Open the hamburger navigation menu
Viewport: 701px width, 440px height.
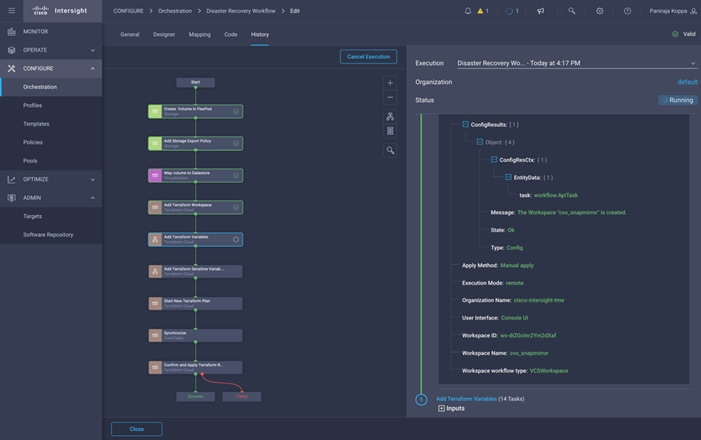click(12, 10)
